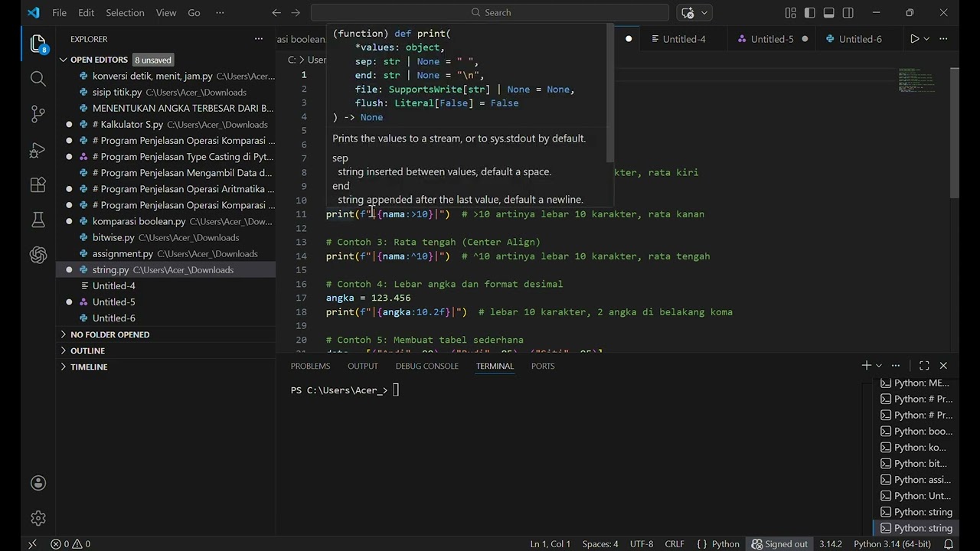980x551 pixels.
Task: Select the Python 3.14 (64-bit) interpreter
Action: 893,544
